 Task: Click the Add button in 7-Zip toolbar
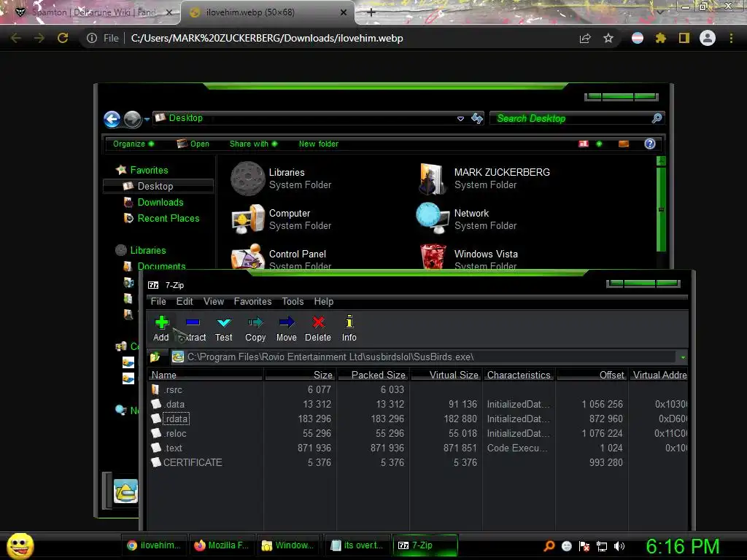(161, 329)
